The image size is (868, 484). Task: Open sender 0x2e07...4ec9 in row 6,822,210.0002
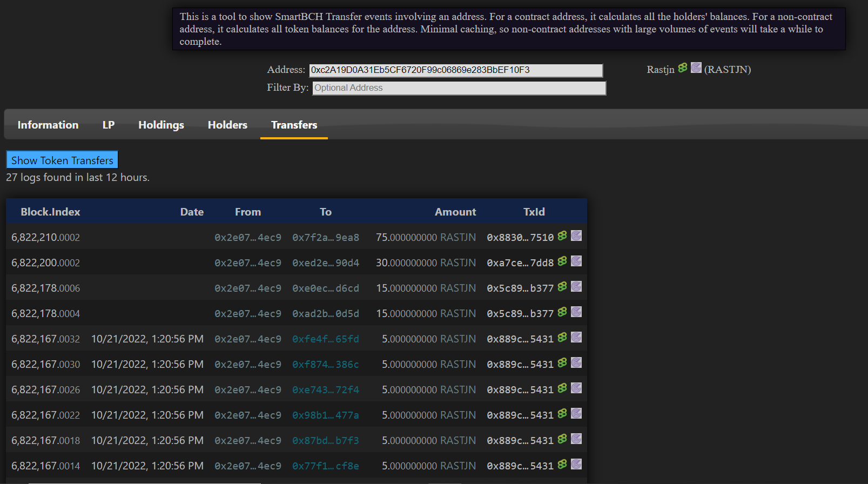pyautogui.click(x=248, y=237)
